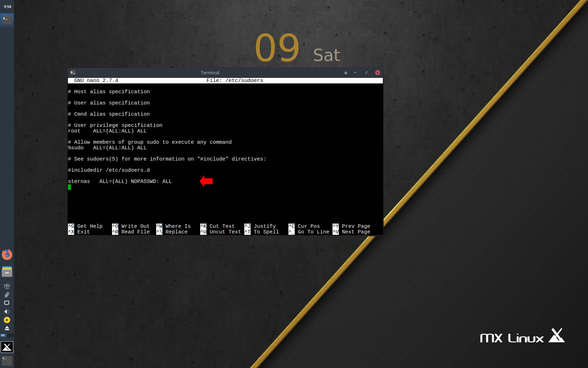Click the sternas NOPASSWD line in nano
The image size is (588, 368).
pyautogui.click(x=120, y=181)
